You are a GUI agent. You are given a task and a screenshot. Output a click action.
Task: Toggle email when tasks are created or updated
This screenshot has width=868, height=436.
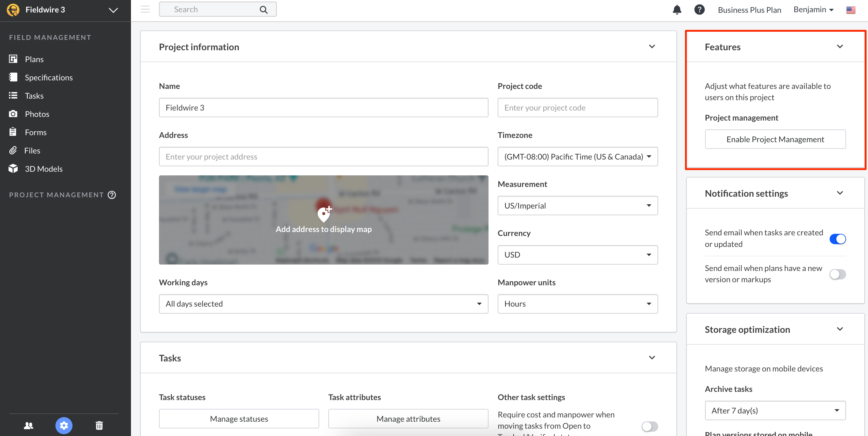(x=838, y=239)
